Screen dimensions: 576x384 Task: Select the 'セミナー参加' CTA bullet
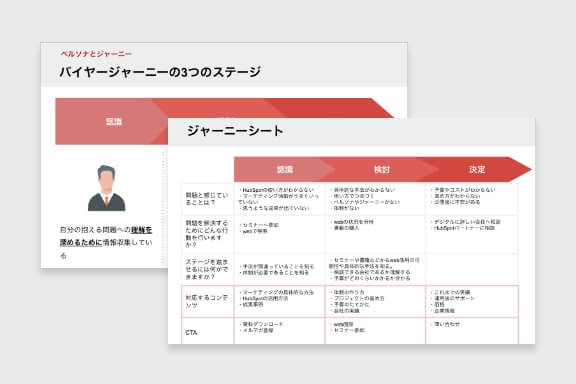348,330
